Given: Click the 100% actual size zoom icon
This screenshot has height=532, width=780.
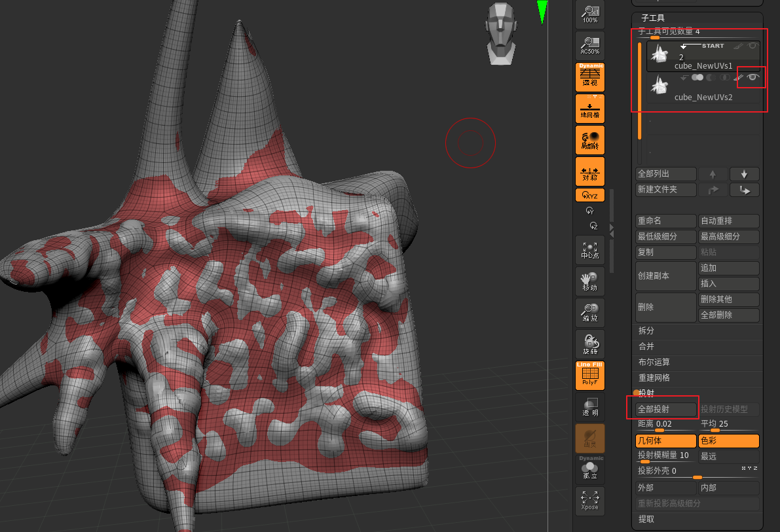Looking at the screenshot, I should point(590,14).
